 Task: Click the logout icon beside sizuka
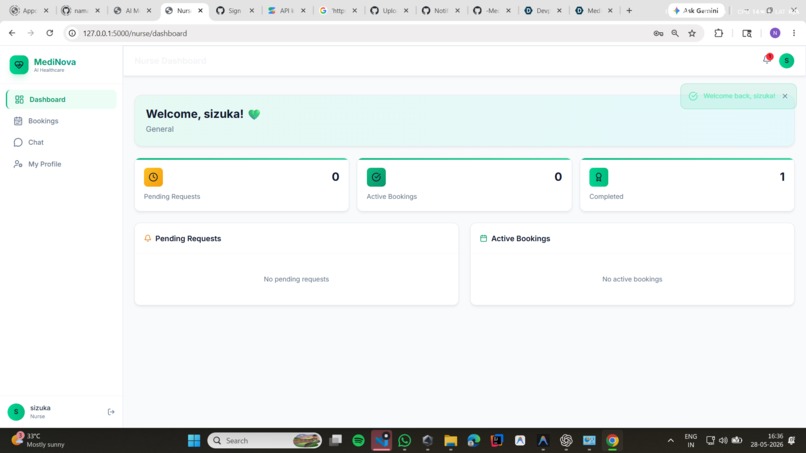pos(111,412)
